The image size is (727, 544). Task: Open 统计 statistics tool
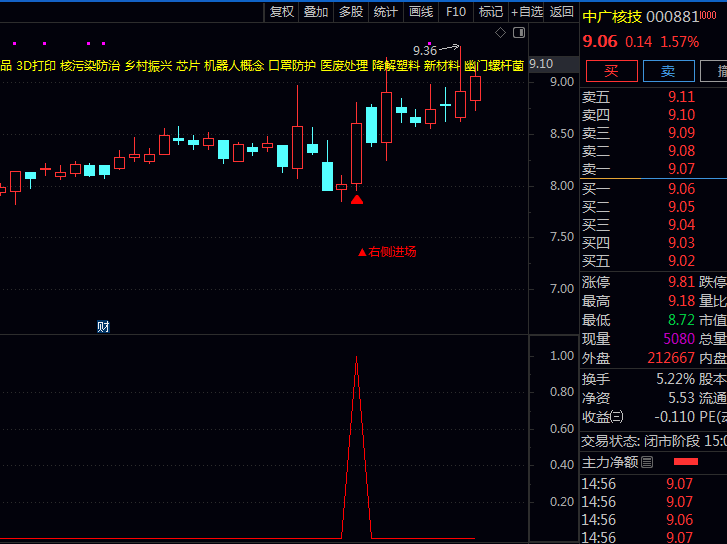[x=386, y=12]
